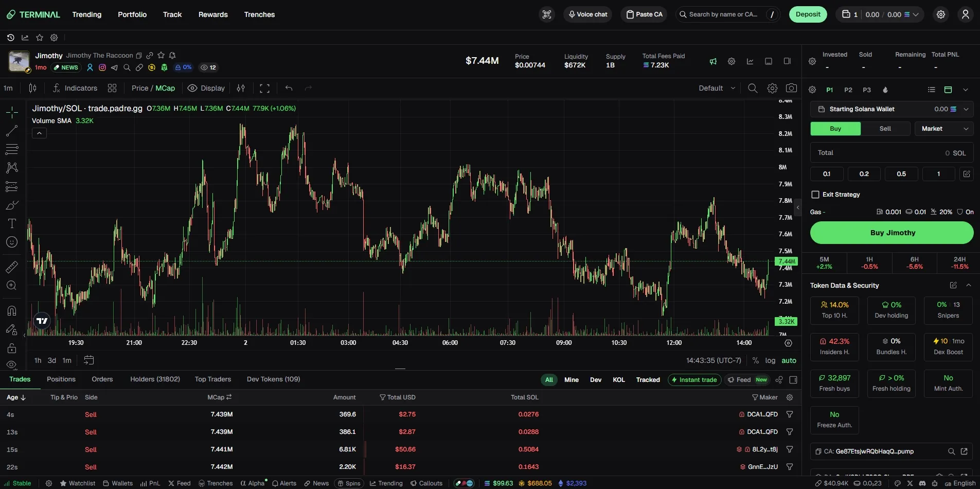Enable the Exit Strategy checkbox
Viewport: 980px width, 489px height.
coord(815,195)
